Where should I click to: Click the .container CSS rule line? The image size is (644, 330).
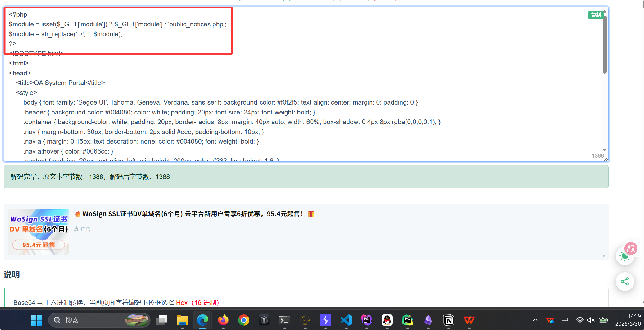pos(232,122)
